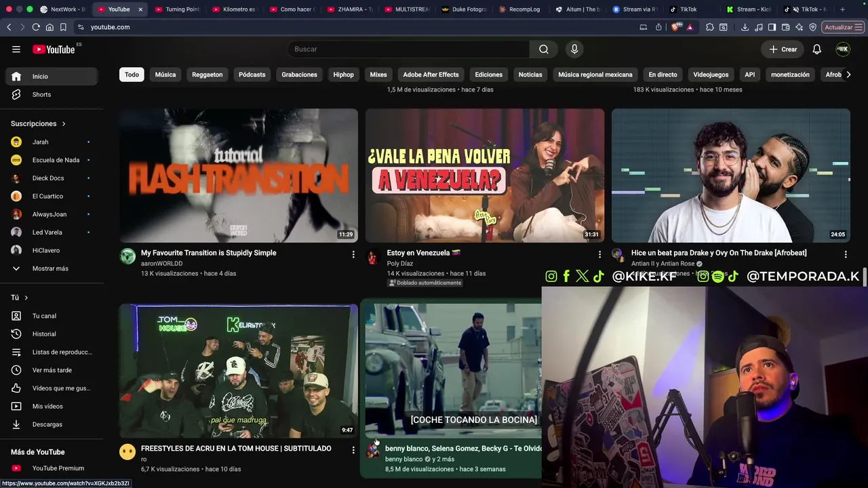
Task: Select the Música filter chip
Action: point(165,75)
